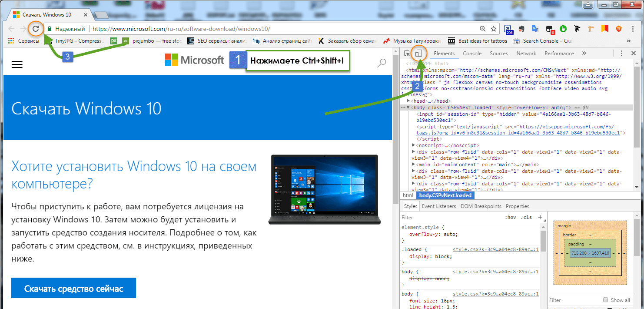The image size is (644, 309).
Task: Open the Chrome three-dot main menu
Action: click(633, 29)
